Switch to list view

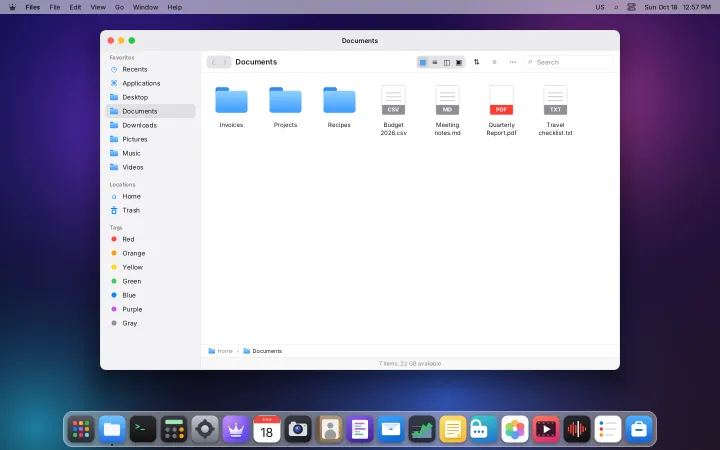435,62
